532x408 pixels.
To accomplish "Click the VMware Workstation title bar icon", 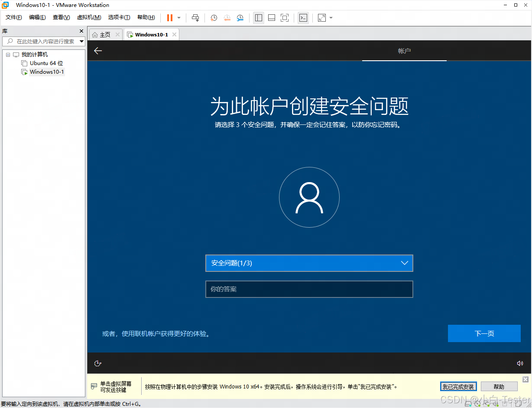I will (x=6, y=5).
